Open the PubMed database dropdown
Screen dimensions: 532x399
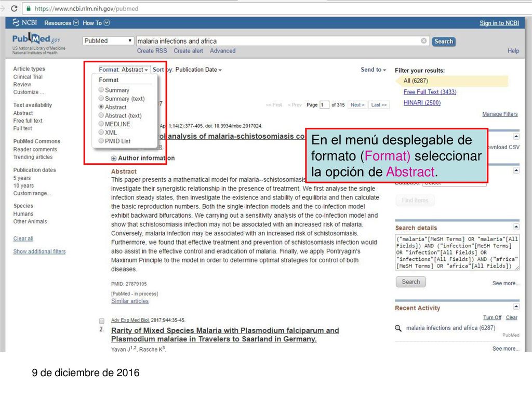point(108,41)
